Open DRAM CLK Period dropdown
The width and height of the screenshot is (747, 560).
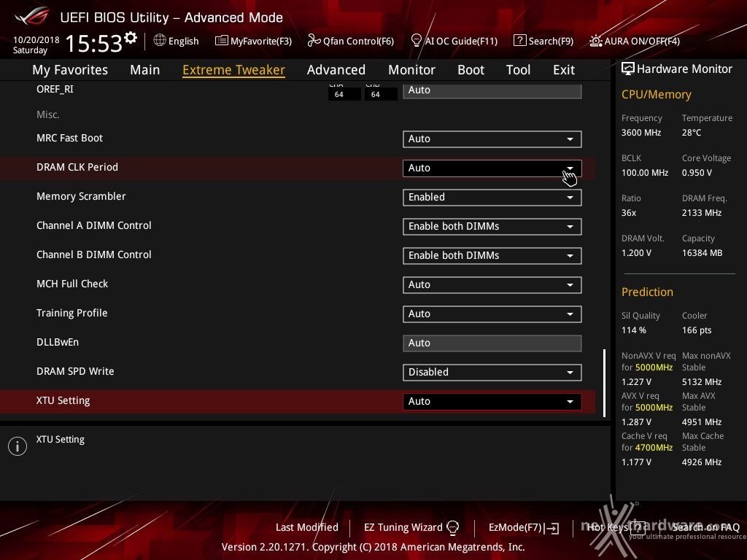tap(492, 168)
